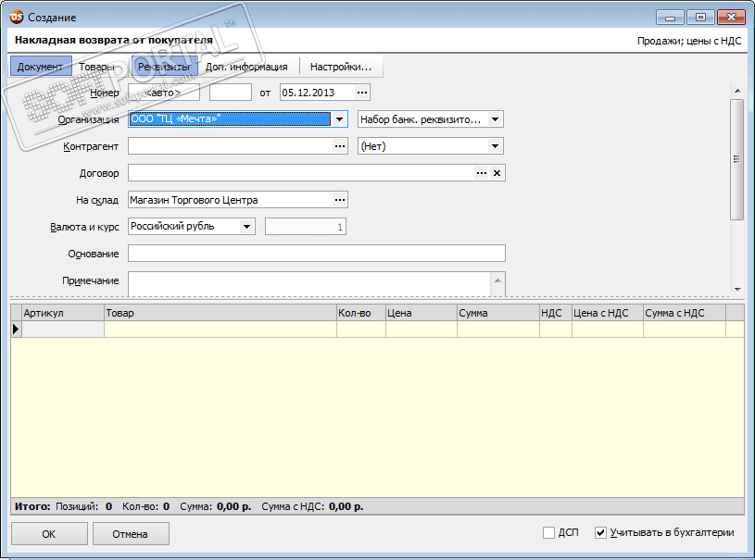Click the Цена column header
The image size is (755, 560).
pos(422,313)
